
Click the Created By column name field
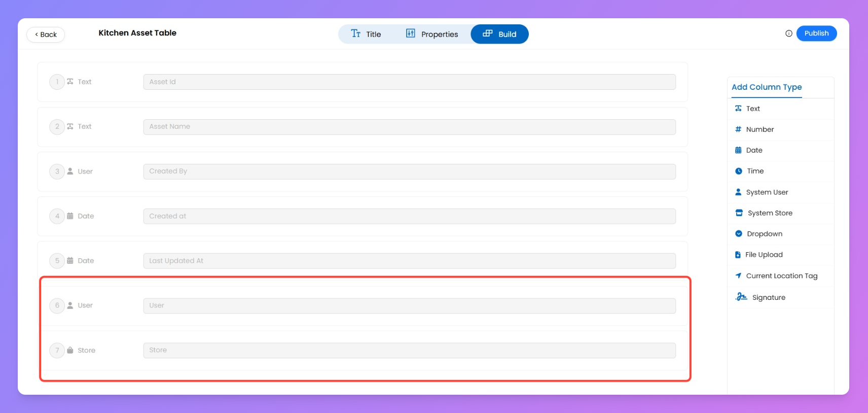tap(409, 171)
